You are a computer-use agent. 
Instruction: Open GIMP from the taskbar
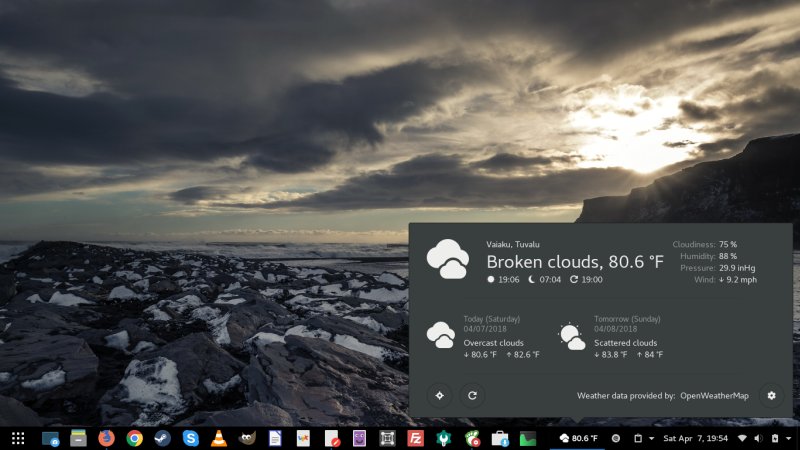pos(247,438)
